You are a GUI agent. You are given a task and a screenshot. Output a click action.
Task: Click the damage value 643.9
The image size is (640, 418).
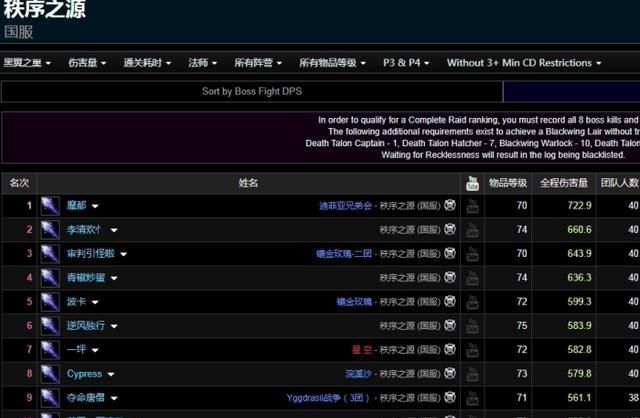(579, 254)
